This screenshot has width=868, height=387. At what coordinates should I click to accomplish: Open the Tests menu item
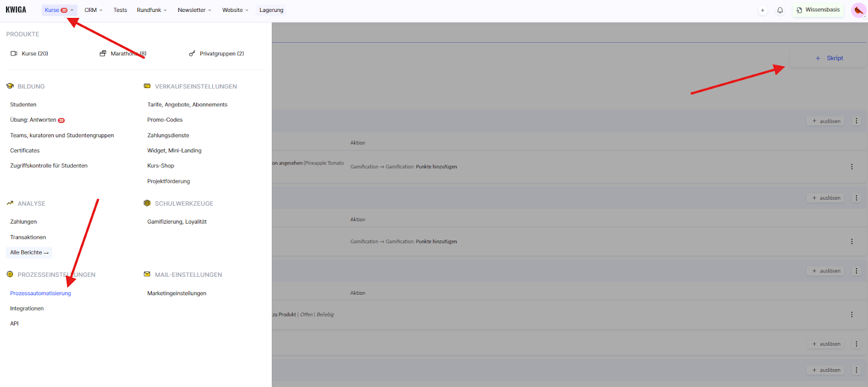[x=120, y=10]
